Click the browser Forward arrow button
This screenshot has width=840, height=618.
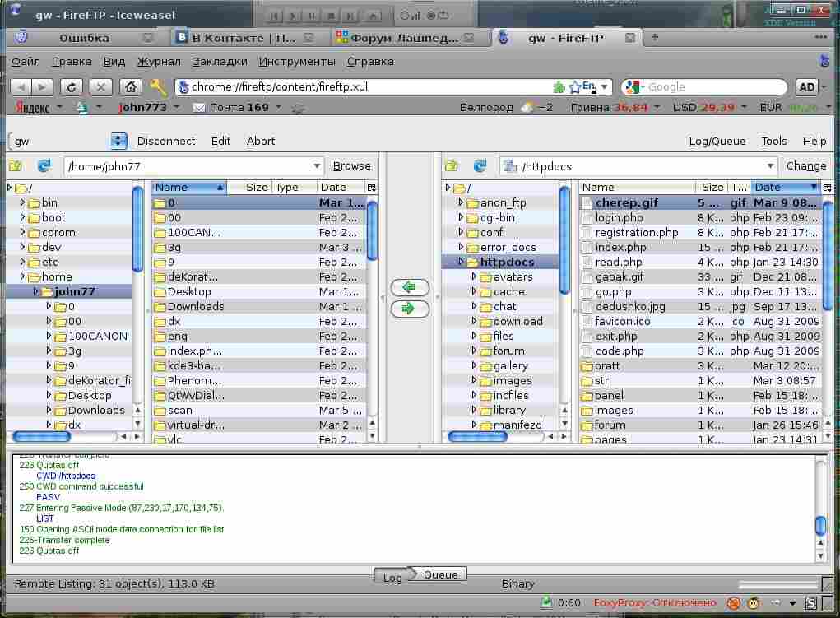point(42,87)
